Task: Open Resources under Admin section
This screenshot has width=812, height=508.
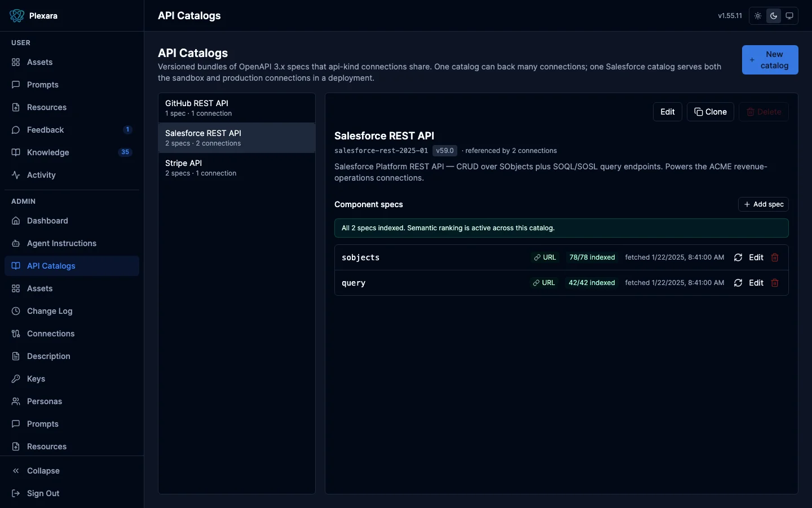Action: coord(72,446)
